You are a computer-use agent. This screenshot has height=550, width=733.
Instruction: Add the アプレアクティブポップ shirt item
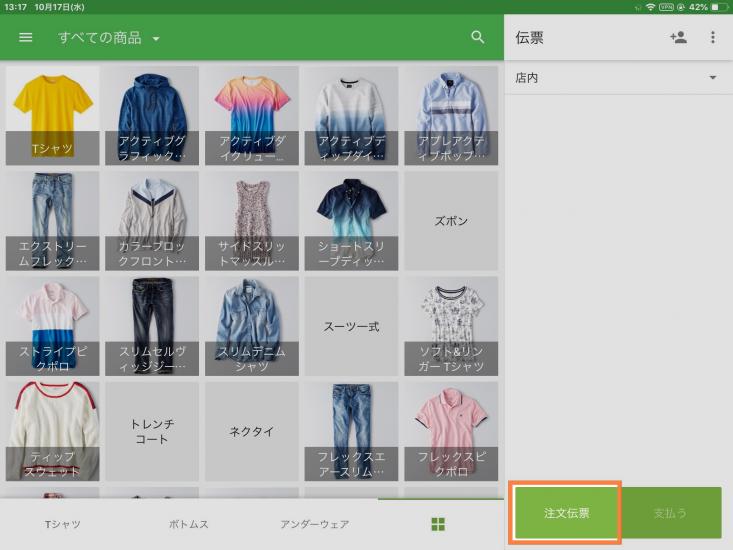451,115
